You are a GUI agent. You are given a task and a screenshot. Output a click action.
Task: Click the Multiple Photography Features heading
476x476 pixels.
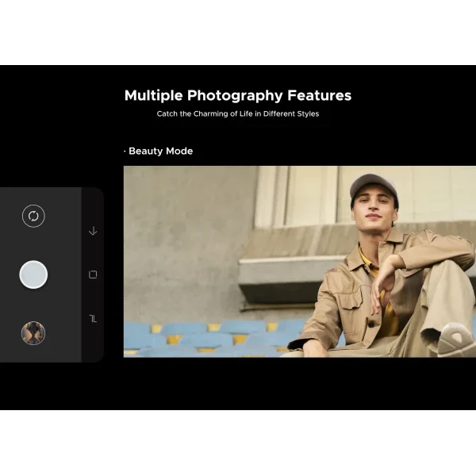coord(237,96)
